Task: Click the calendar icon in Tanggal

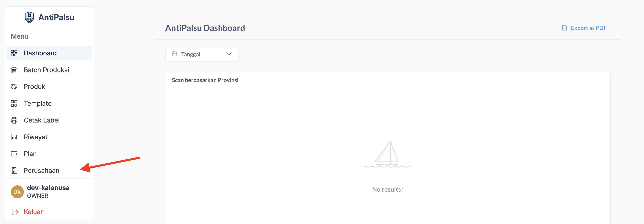Action: (x=175, y=54)
